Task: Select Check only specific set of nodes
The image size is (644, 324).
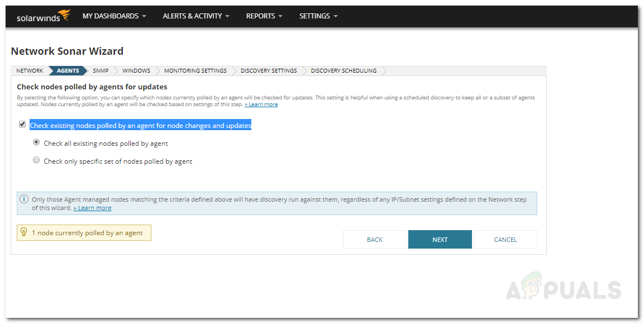Action: (36, 161)
